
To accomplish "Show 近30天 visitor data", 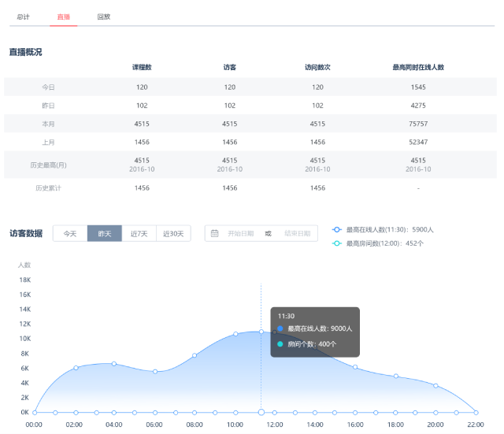I will 173,234.
